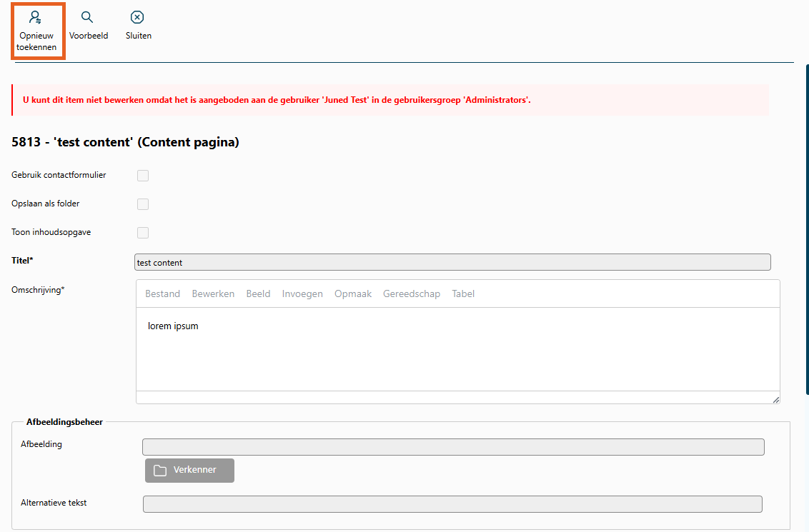809x532 pixels.
Task: Open the Bestand editor menu
Action: pyautogui.click(x=162, y=293)
